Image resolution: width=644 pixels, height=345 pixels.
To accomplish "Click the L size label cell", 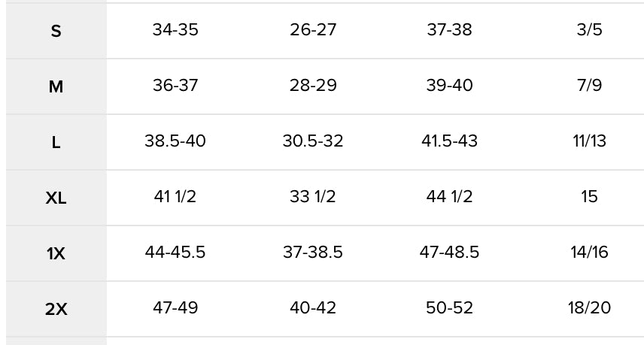I will pos(56,143).
